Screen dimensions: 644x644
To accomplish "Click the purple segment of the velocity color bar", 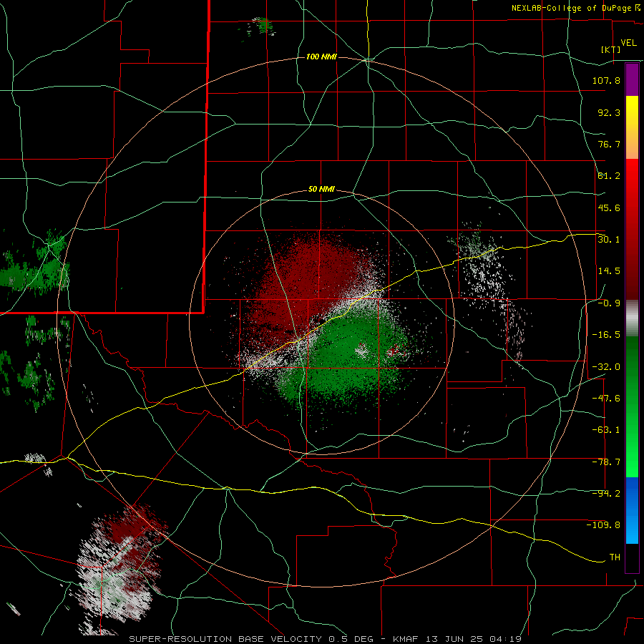I will [x=632, y=80].
